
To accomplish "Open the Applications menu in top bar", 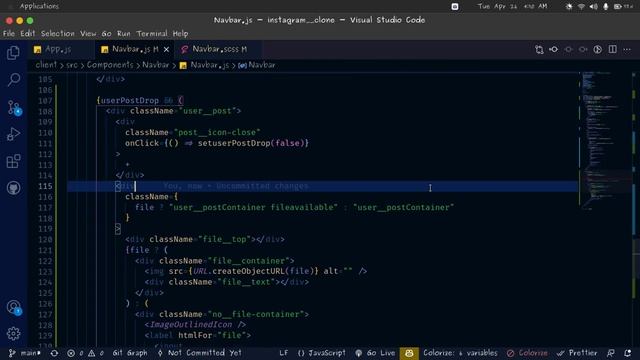I will pyautogui.click(x=39, y=6).
